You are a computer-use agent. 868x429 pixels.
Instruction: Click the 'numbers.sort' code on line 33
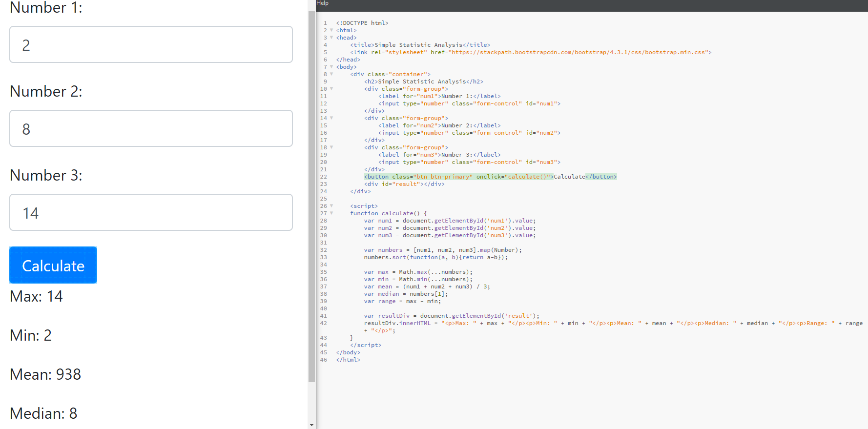coord(435,257)
